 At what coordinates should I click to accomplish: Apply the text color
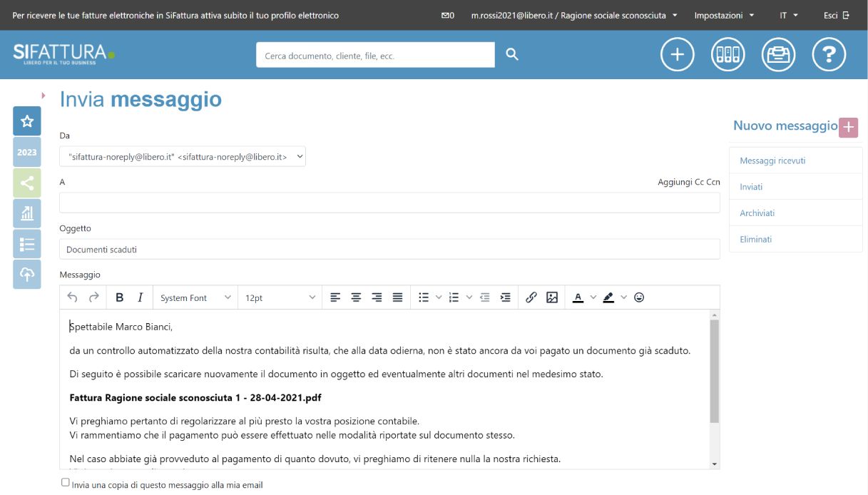(578, 297)
